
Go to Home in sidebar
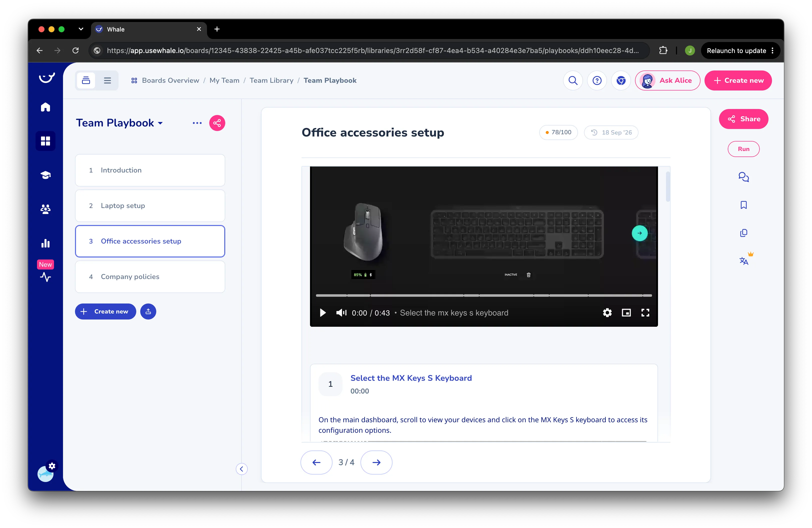[x=45, y=107]
